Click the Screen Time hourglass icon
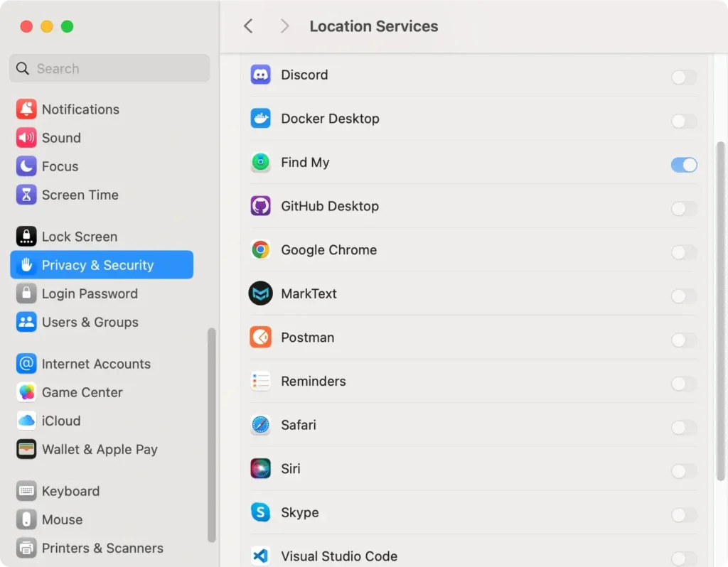Screen dimensions: 728x567 (x=26, y=195)
